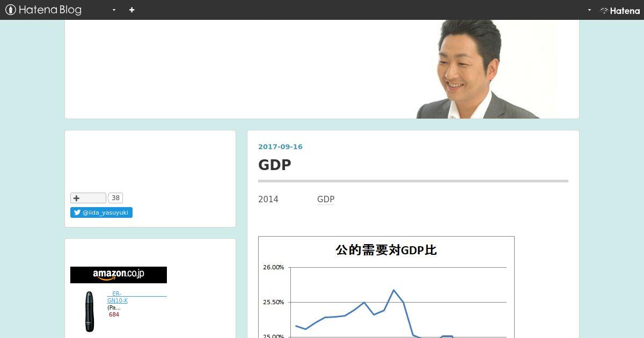Open the Hatena logo link at top right

point(620,10)
